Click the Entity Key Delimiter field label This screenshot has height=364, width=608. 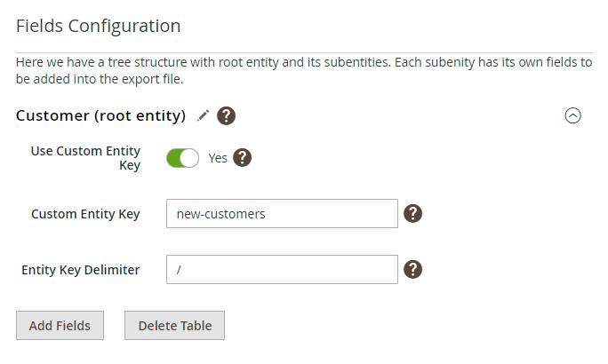coord(81,270)
